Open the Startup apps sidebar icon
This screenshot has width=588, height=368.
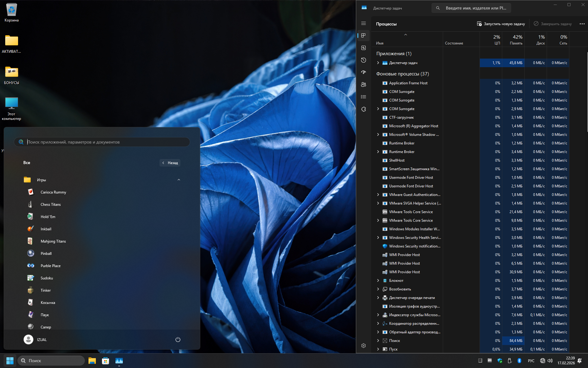[x=364, y=72]
